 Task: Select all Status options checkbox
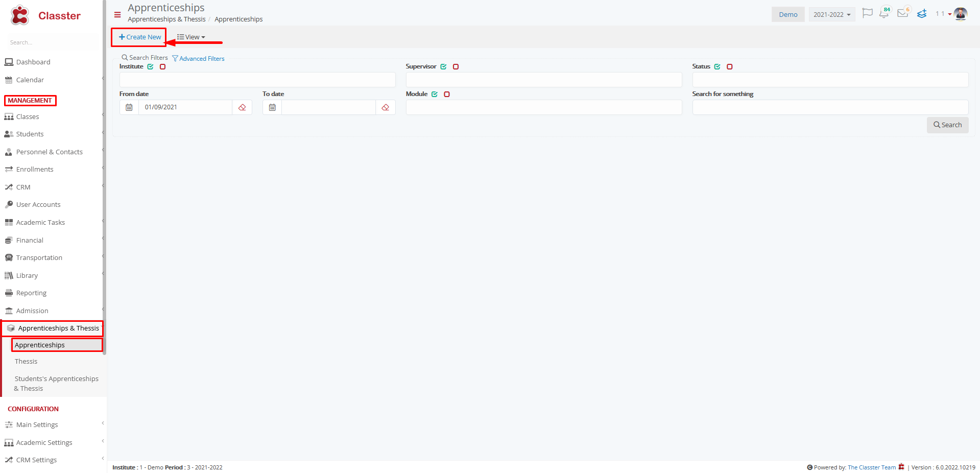pyautogui.click(x=718, y=66)
